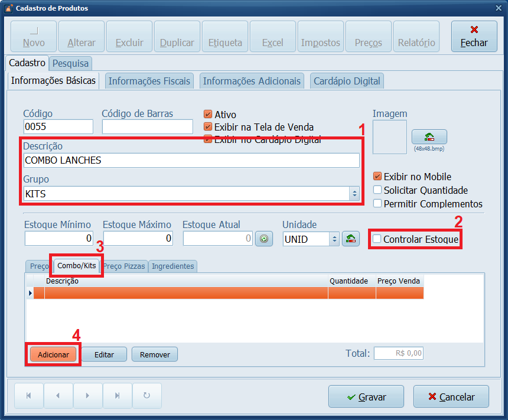Save the product with Gravar
The height and width of the screenshot is (420, 508).
(x=366, y=397)
